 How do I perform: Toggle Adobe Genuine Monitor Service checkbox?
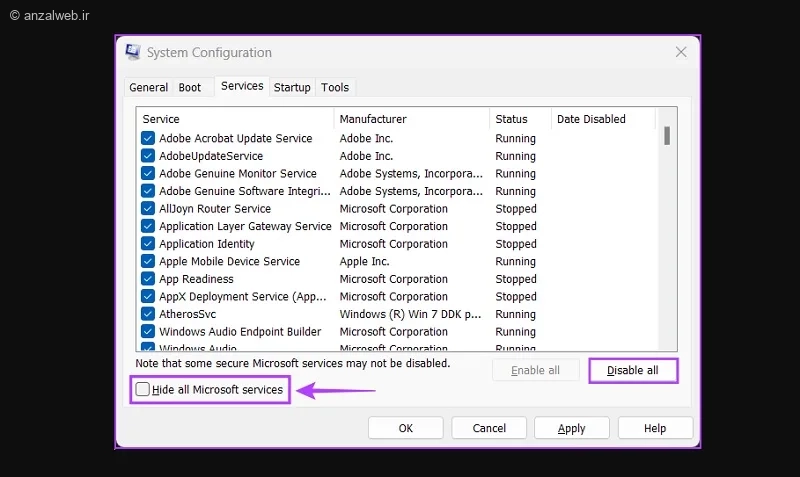tap(147, 173)
